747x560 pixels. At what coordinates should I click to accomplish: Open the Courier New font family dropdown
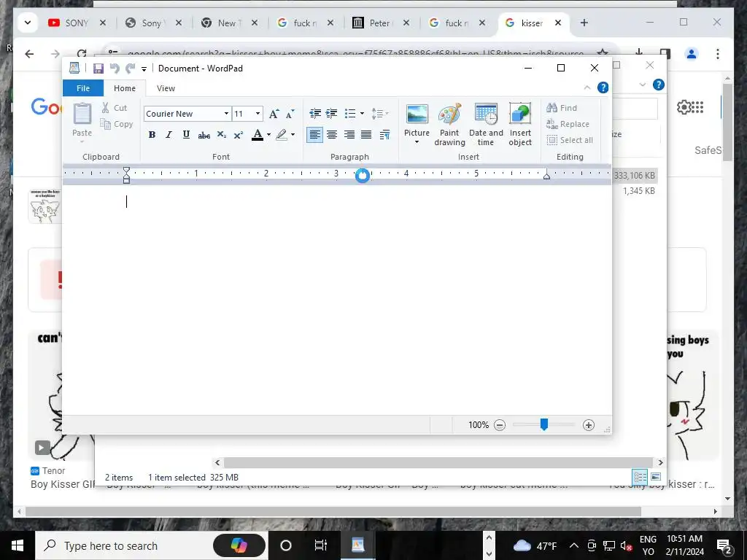coord(227,114)
